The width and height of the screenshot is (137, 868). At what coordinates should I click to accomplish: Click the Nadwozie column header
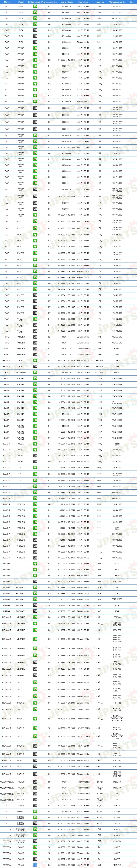[x=100, y=2]
